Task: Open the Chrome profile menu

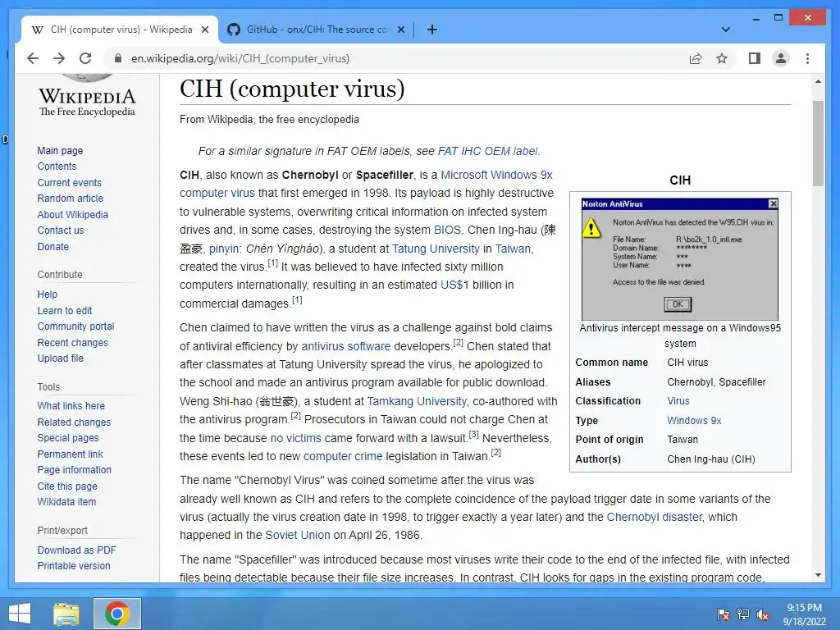Action: click(781, 58)
